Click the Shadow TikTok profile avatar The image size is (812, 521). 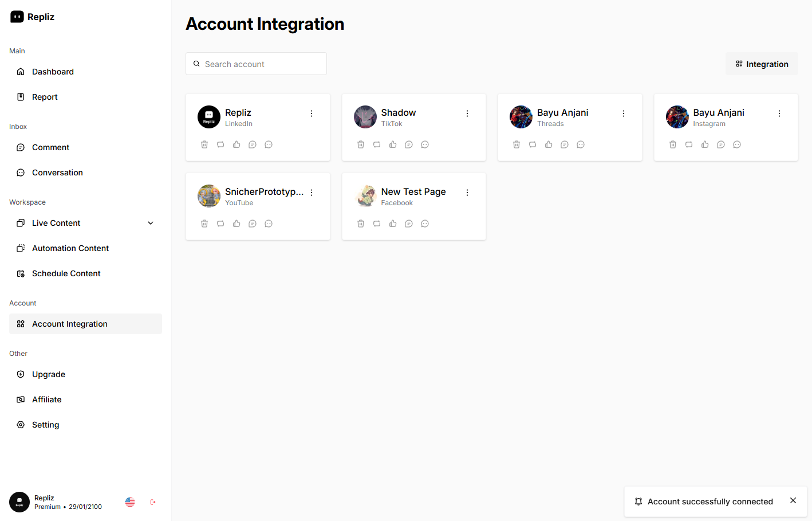coord(365,117)
